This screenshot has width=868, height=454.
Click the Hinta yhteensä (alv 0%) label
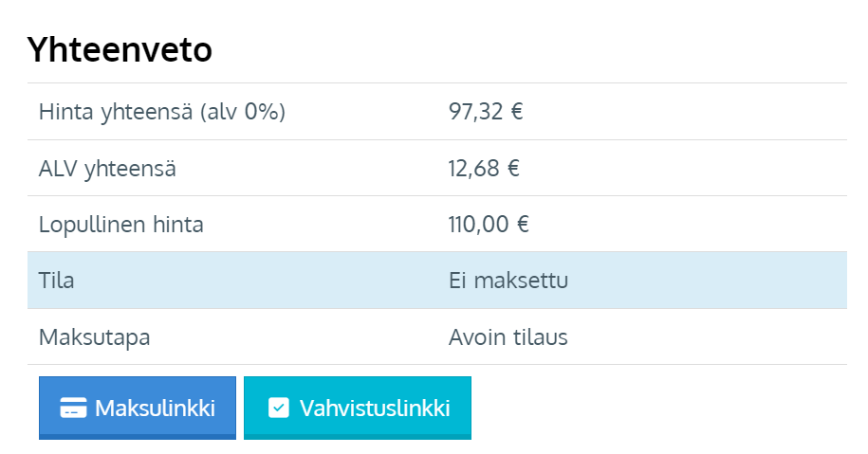(x=162, y=112)
